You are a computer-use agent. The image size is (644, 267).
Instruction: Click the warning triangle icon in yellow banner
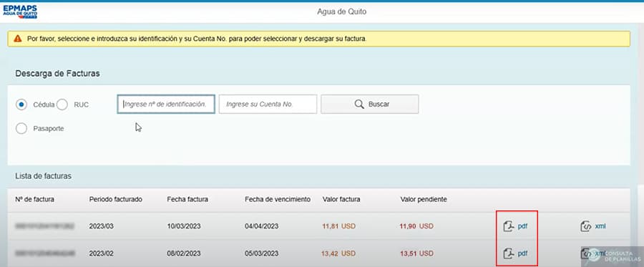click(x=18, y=39)
